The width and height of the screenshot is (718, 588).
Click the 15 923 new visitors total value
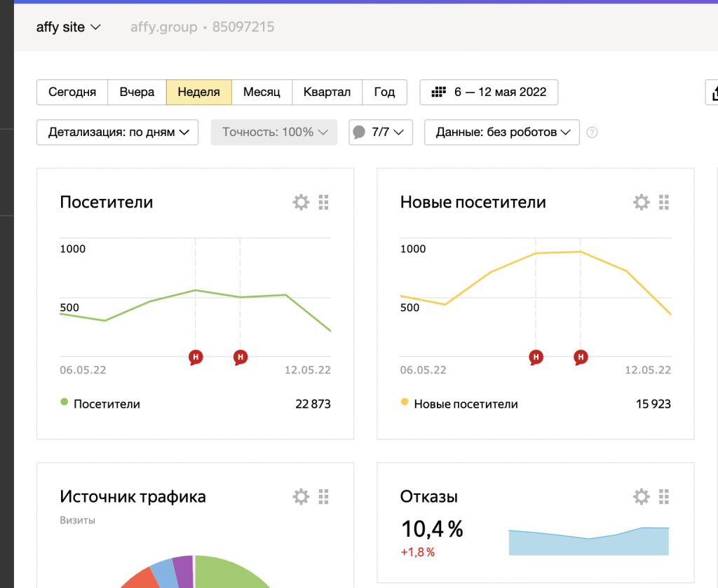pyautogui.click(x=653, y=404)
